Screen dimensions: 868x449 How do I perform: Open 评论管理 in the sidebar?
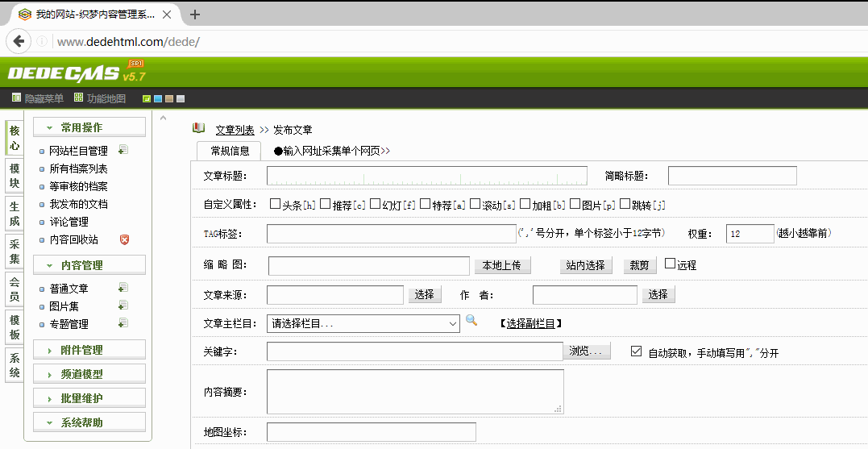pos(69,222)
